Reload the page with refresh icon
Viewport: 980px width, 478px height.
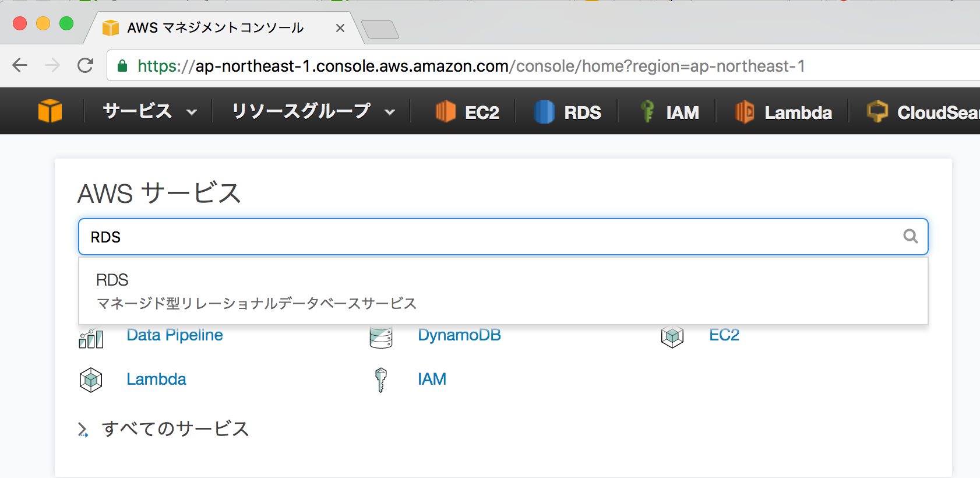[x=86, y=65]
